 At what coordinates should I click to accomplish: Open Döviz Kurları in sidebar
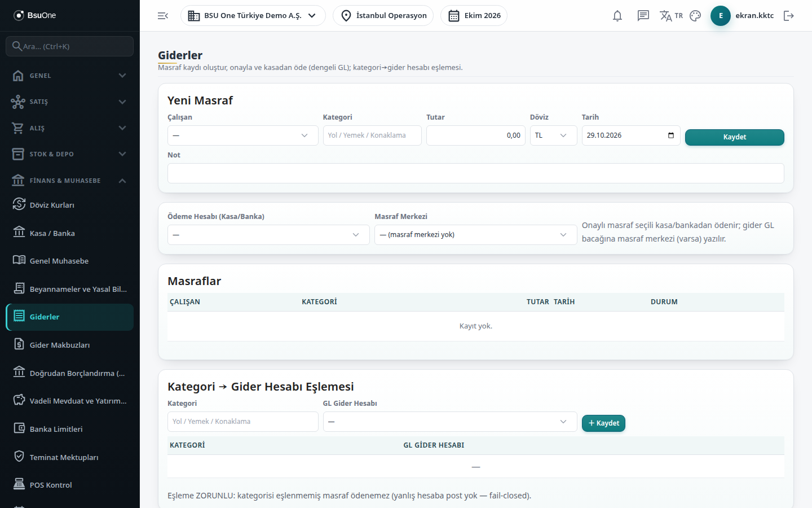coord(70,205)
